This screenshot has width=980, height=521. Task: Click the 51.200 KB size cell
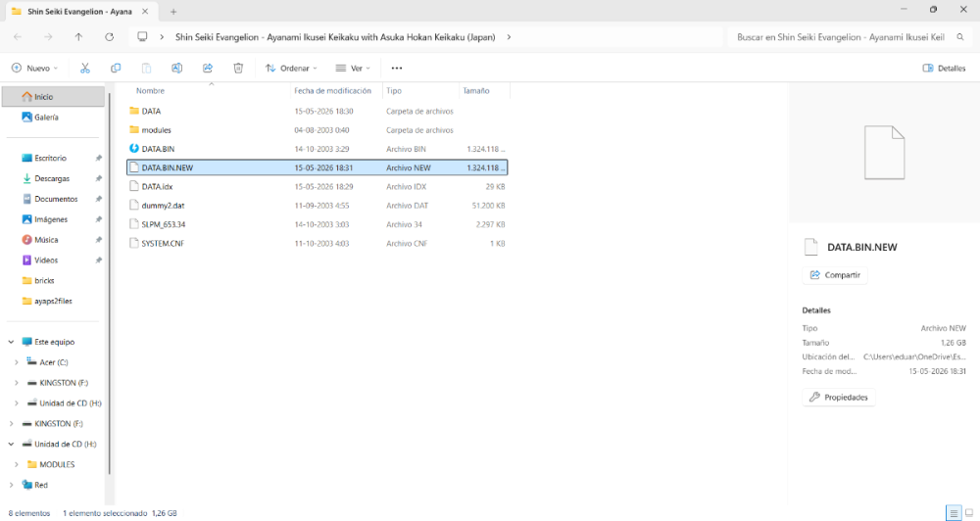(488, 206)
